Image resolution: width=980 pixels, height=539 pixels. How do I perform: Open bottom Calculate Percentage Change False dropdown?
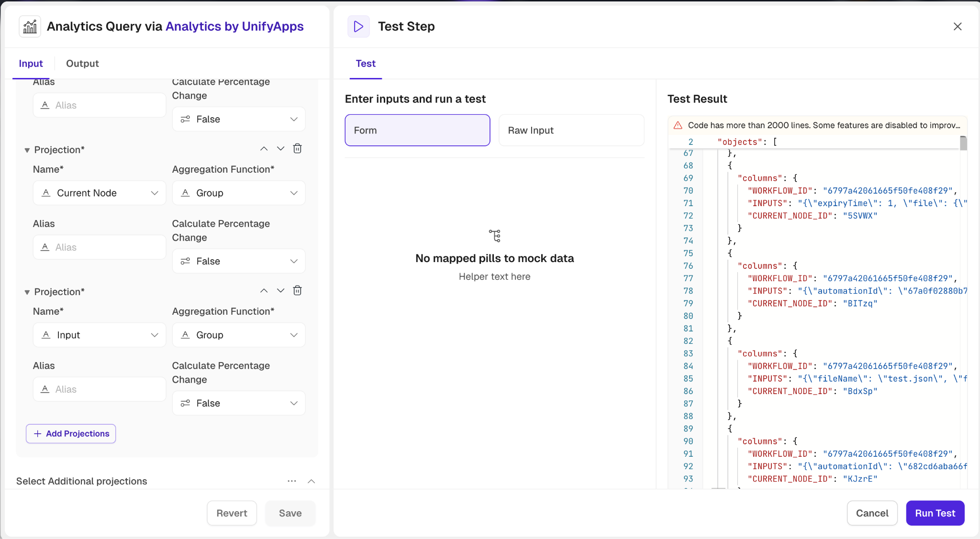239,403
